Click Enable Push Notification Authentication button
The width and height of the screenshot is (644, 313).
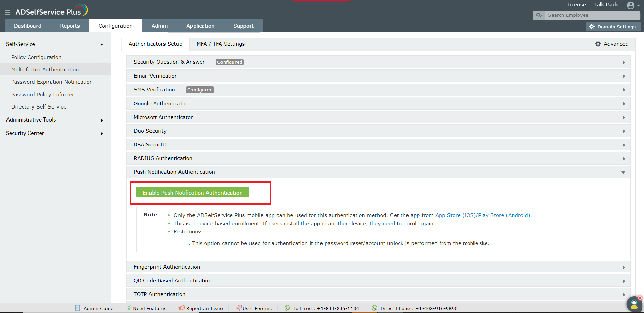pos(192,193)
